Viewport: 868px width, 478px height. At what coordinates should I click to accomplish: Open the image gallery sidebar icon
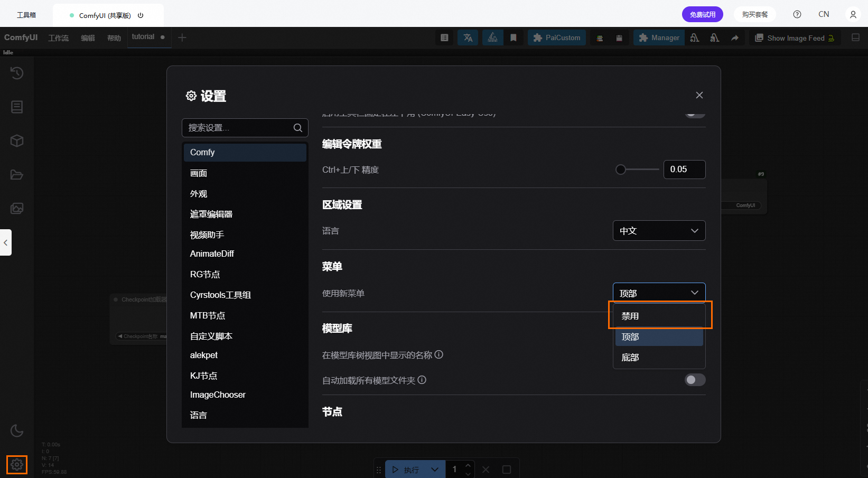17,208
